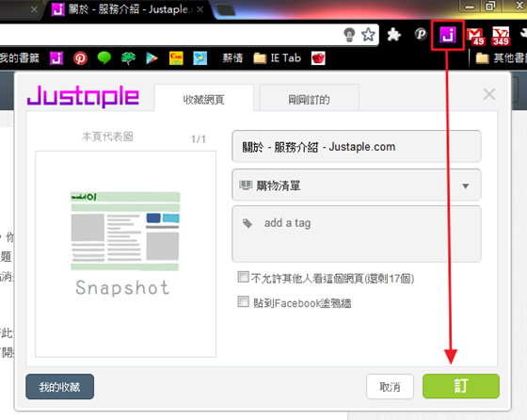The height and width of the screenshot is (420, 527).
Task: Open the puzzle piece extensions icon
Action: [x=394, y=34]
